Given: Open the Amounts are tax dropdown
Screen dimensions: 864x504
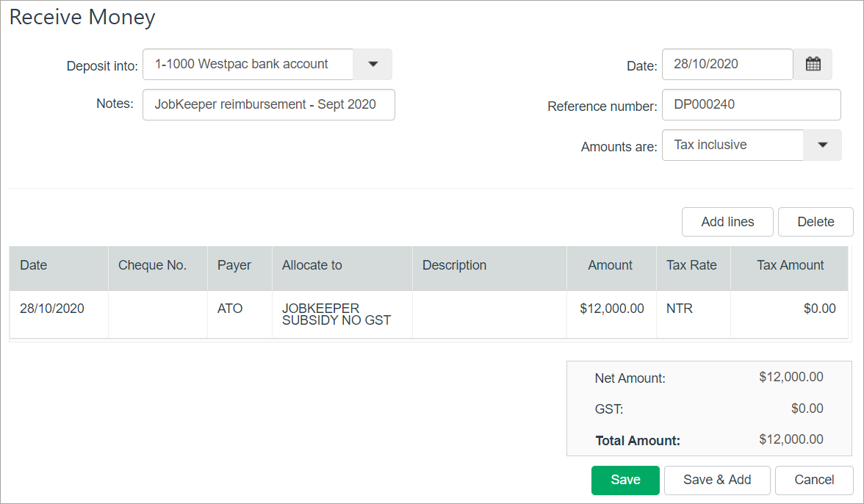Looking at the screenshot, I should click(x=822, y=145).
